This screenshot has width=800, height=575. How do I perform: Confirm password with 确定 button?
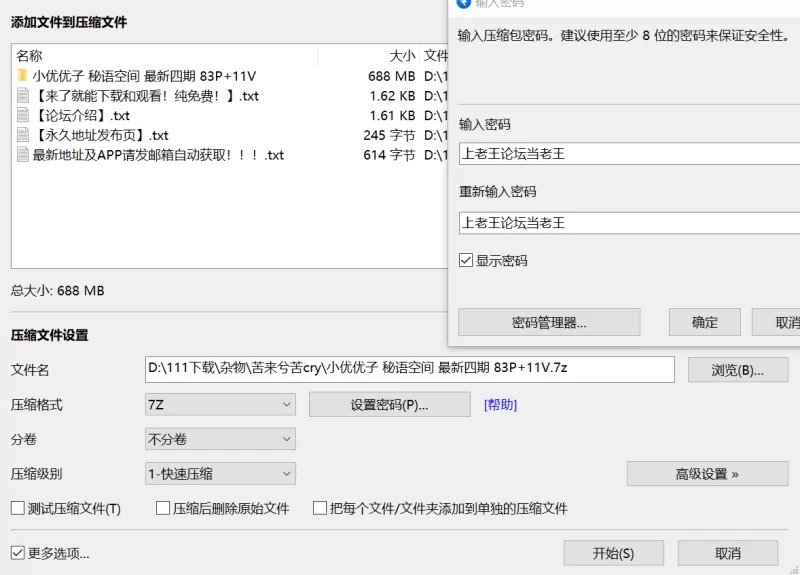pos(705,322)
